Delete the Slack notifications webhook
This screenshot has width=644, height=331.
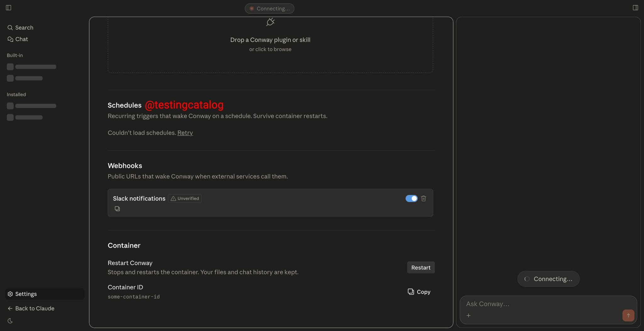424,198
